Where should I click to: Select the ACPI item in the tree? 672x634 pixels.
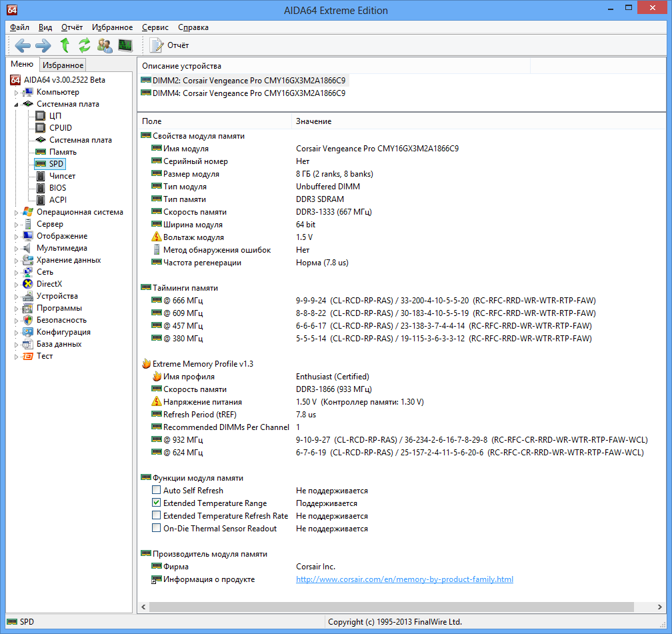coord(58,200)
